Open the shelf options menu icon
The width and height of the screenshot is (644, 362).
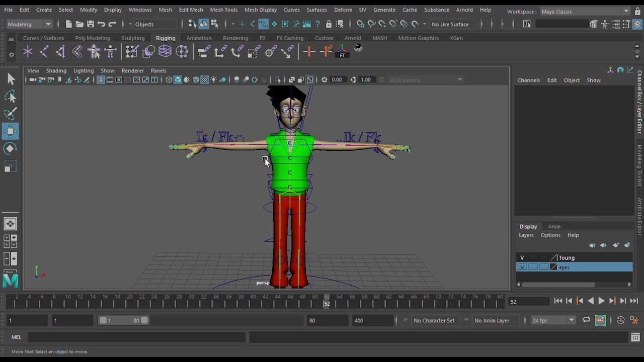[x=11, y=55]
